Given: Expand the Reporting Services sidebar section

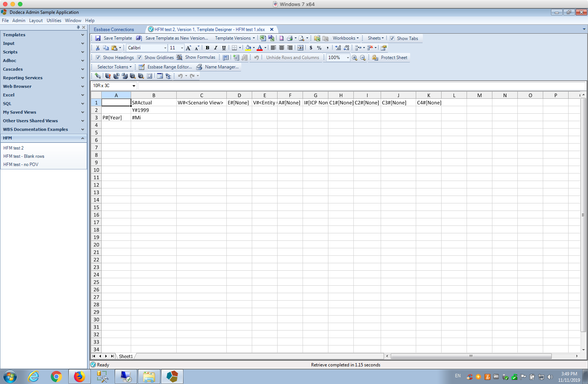Looking at the screenshot, I should (x=43, y=78).
